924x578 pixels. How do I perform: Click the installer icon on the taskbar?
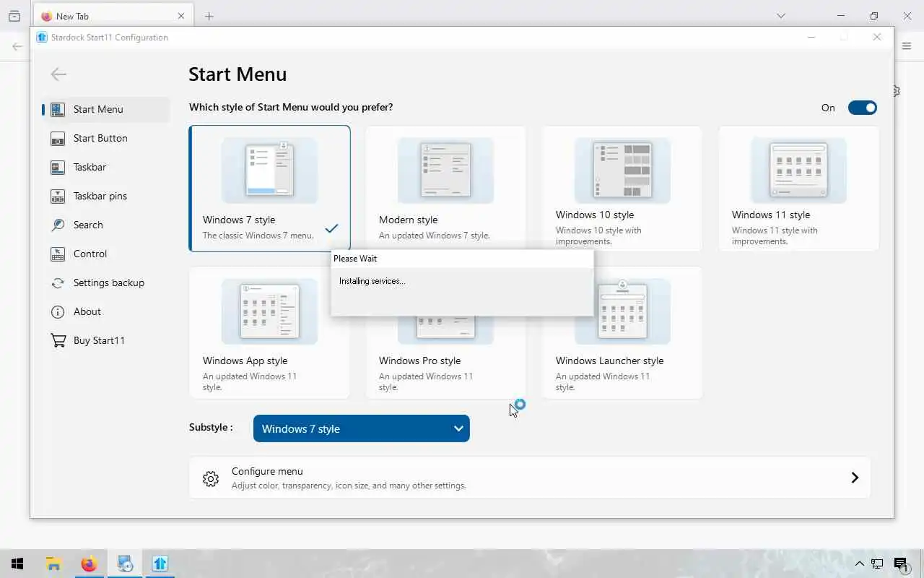coord(125,564)
